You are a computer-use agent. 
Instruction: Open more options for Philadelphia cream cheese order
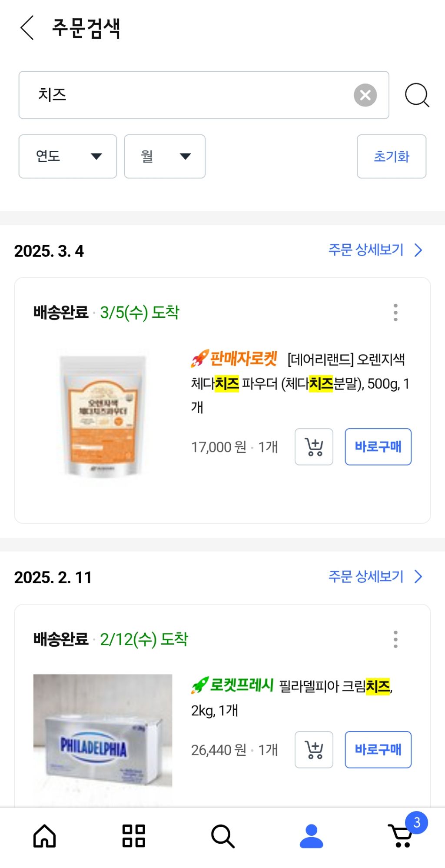395,639
